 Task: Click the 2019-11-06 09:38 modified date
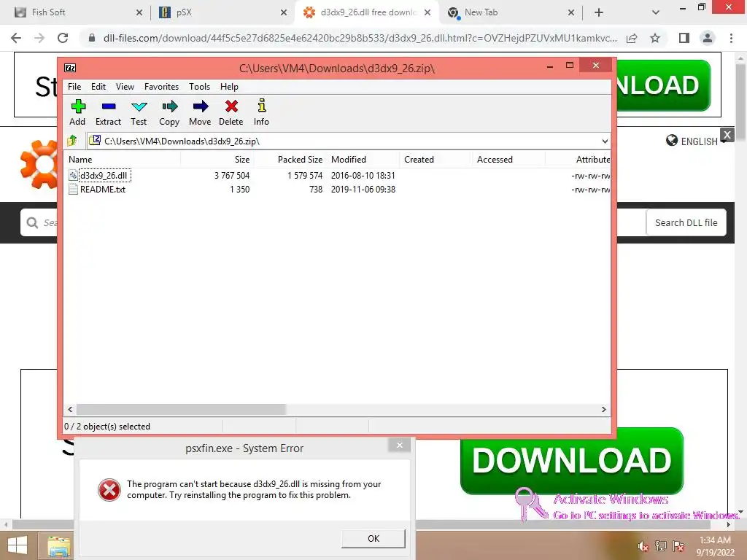click(x=363, y=189)
